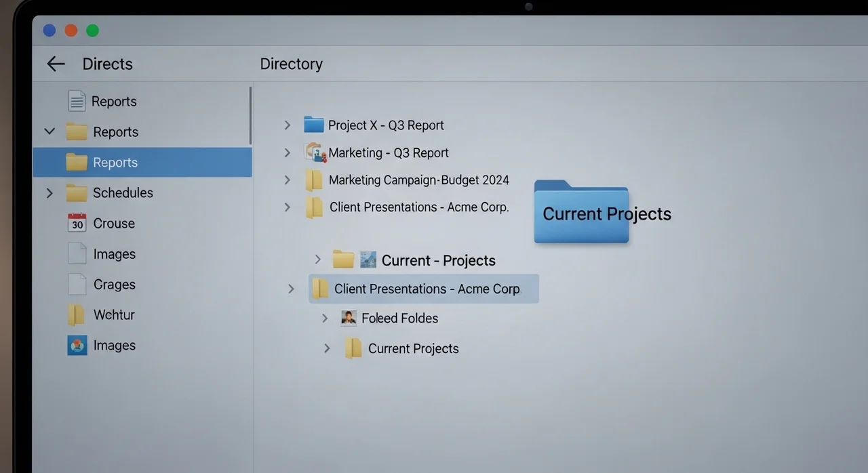Click the back arrow next to Directs

click(x=56, y=64)
